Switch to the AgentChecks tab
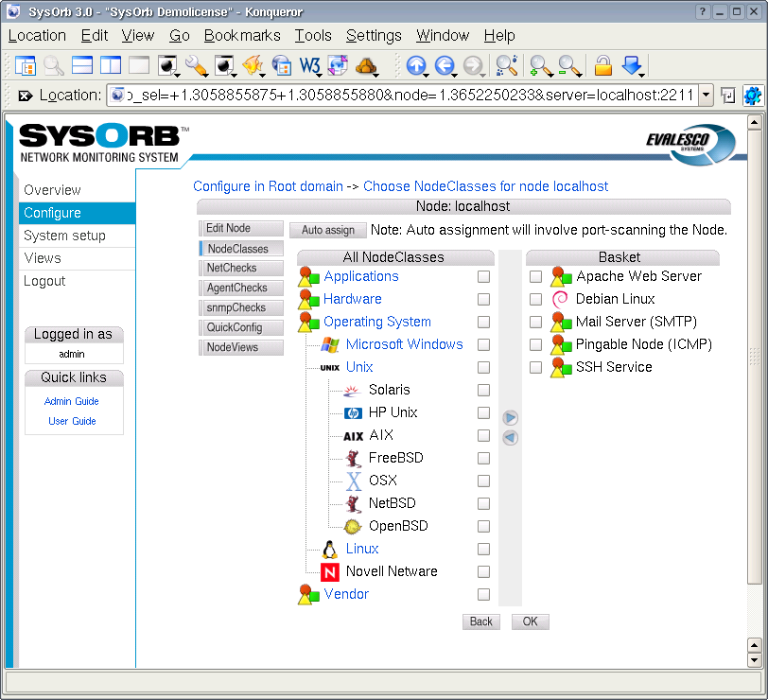 (x=241, y=288)
